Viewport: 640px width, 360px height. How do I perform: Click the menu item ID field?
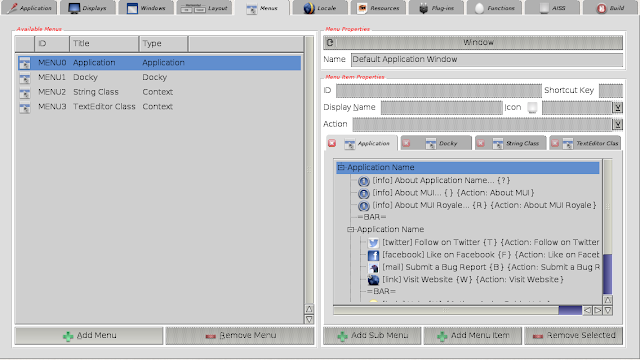tap(438, 91)
